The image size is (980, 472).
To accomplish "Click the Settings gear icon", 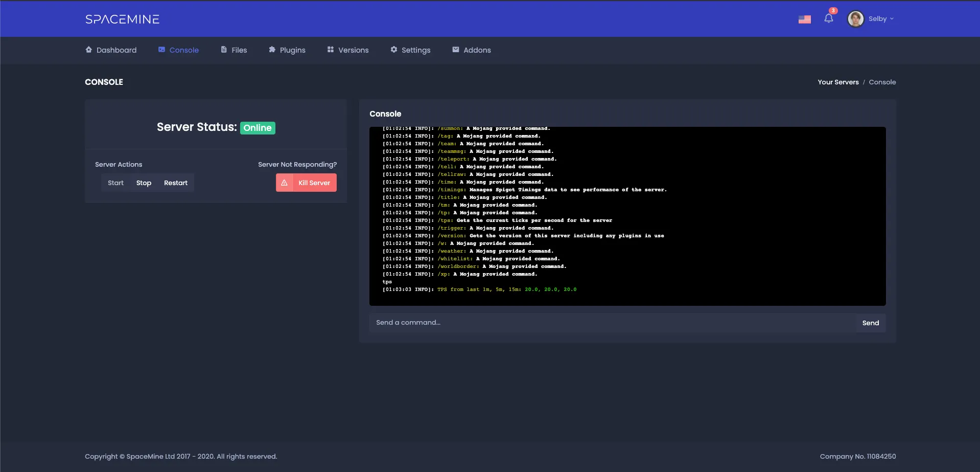I will (x=394, y=50).
